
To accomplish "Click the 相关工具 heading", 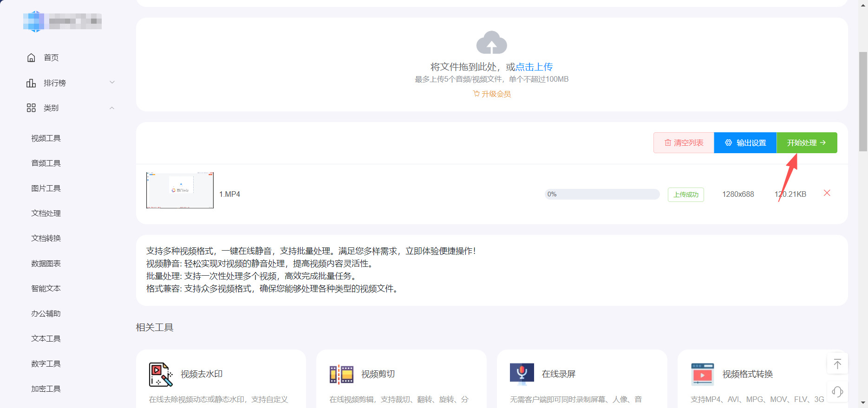I will [x=155, y=327].
